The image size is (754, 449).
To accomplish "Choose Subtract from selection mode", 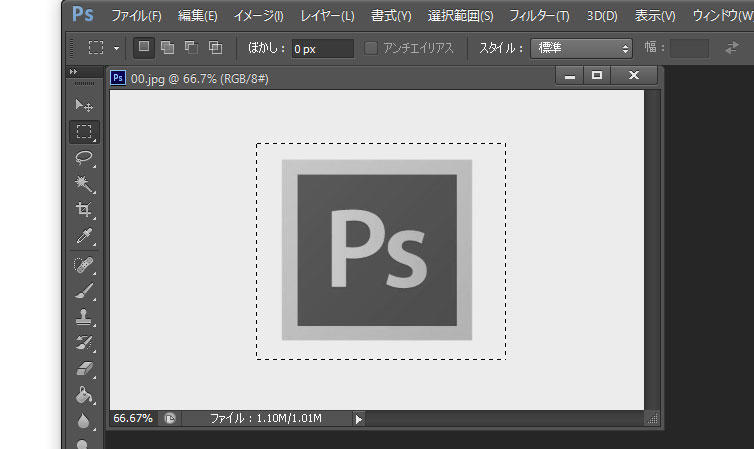I will (x=191, y=48).
